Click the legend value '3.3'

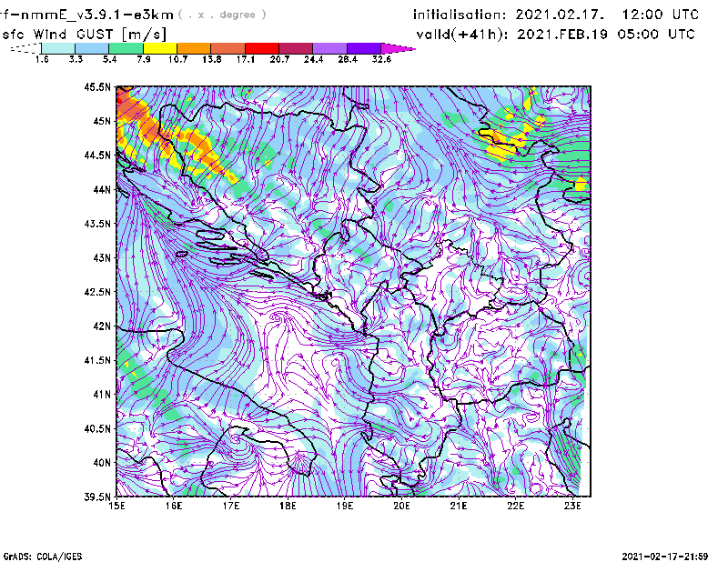[x=76, y=59]
